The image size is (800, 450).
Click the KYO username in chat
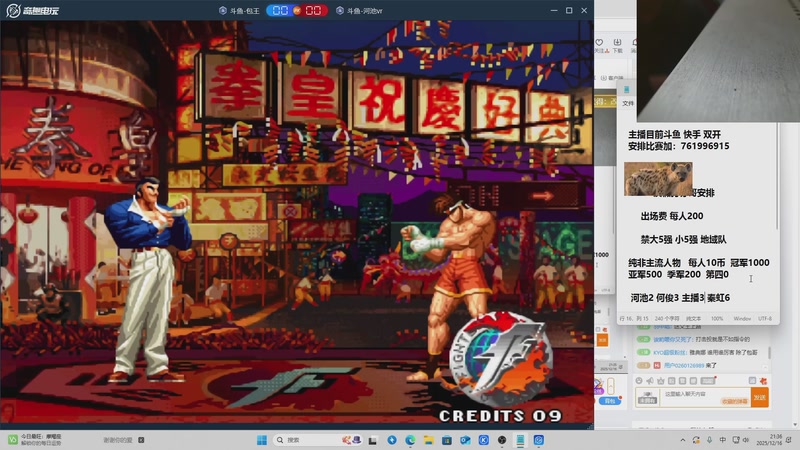pos(670,353)
